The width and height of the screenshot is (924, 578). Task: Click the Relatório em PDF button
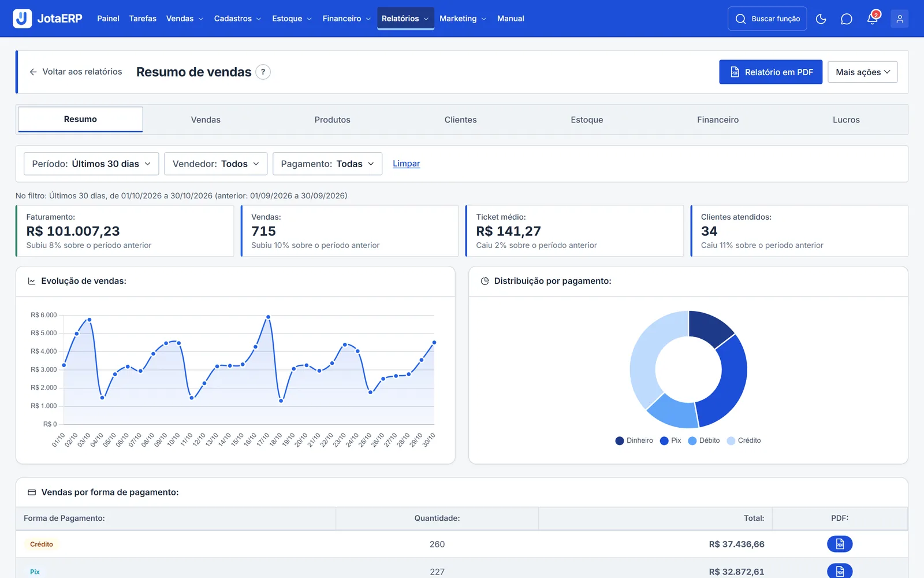(770, 72)
